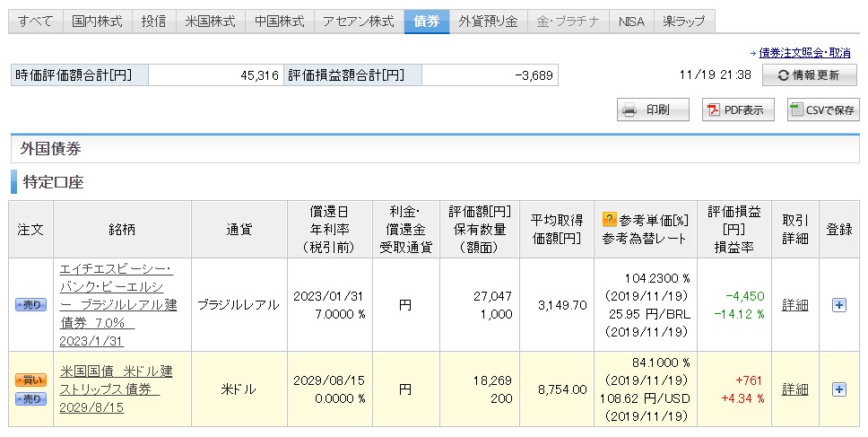Image resolution: width=868 pixels, height=437 pixels.
Task: Refresh data with 情報更新 button
Action: click(x=810, y=75)
